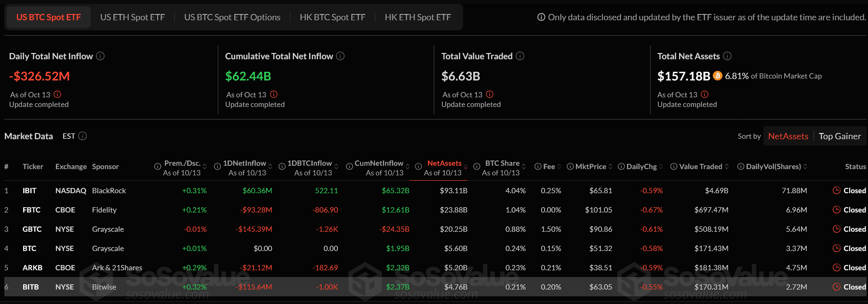Image resolution: width=868 pixels, height=304 pixels.
Task: Click info icon beside Daily Total Net Inflow
Action: [100, 56]
